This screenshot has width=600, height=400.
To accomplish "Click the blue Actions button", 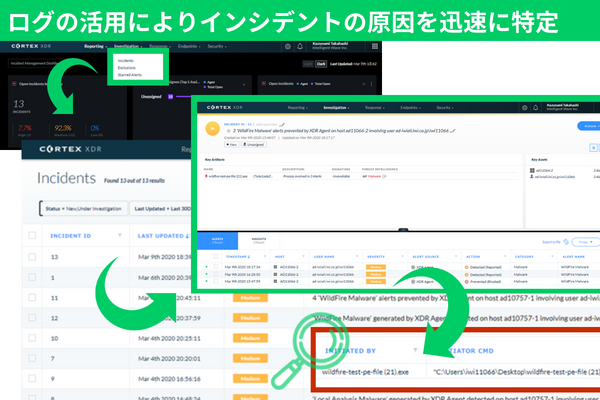I will coord(589,126).
